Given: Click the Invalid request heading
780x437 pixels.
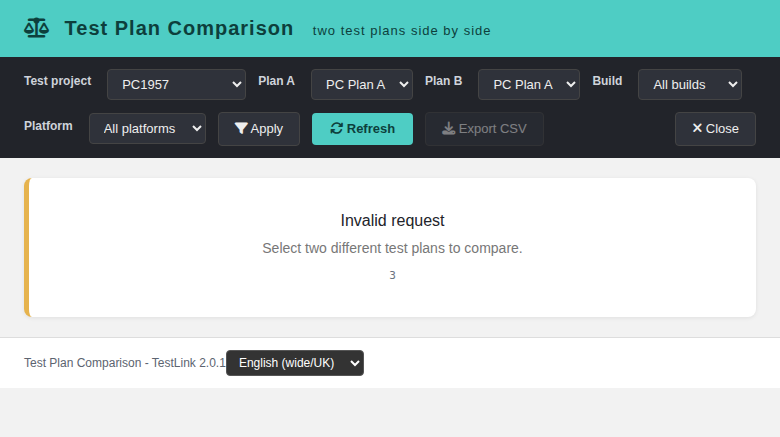Looking at the screenshot, I should click(392, 220).
